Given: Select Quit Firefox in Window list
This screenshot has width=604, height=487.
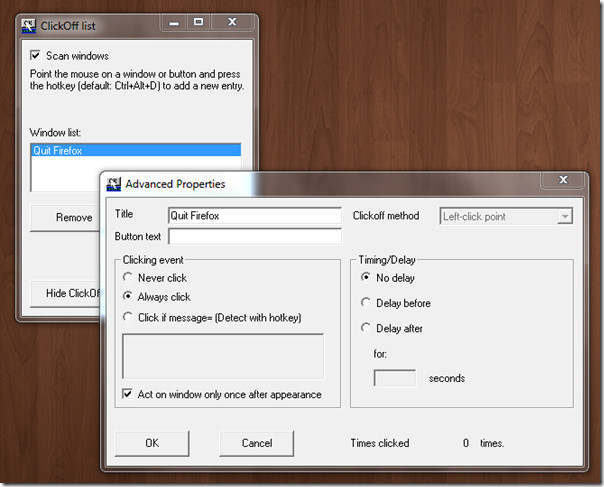Looking at the screenshot, I should (136, 150).
